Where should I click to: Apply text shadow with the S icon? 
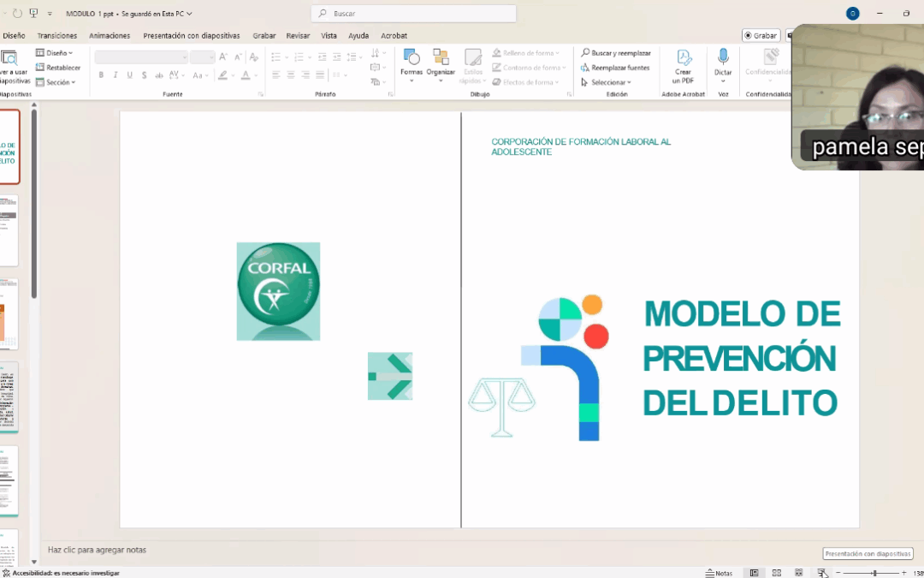tap(145, 75)
